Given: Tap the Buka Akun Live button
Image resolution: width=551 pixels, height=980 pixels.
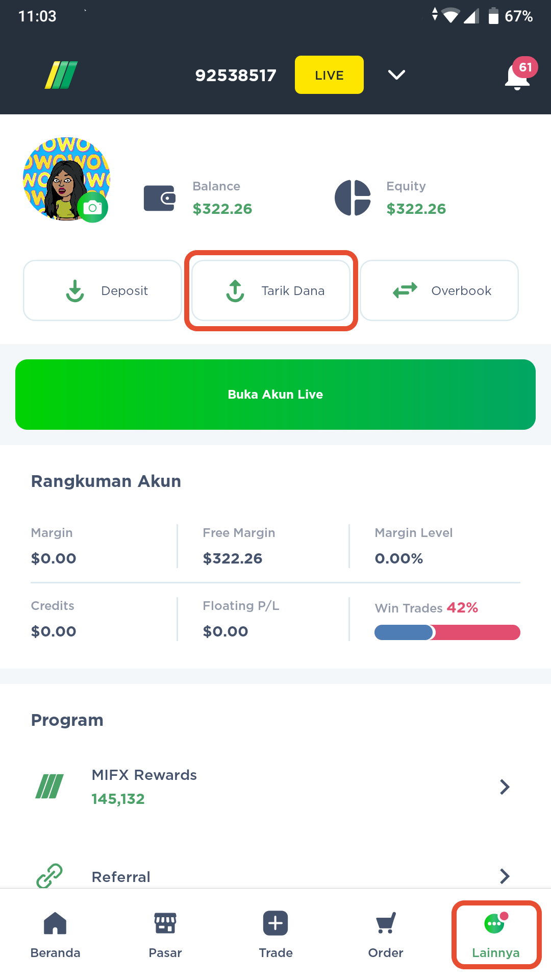Looking at the screenshot, I should [275, 395].
